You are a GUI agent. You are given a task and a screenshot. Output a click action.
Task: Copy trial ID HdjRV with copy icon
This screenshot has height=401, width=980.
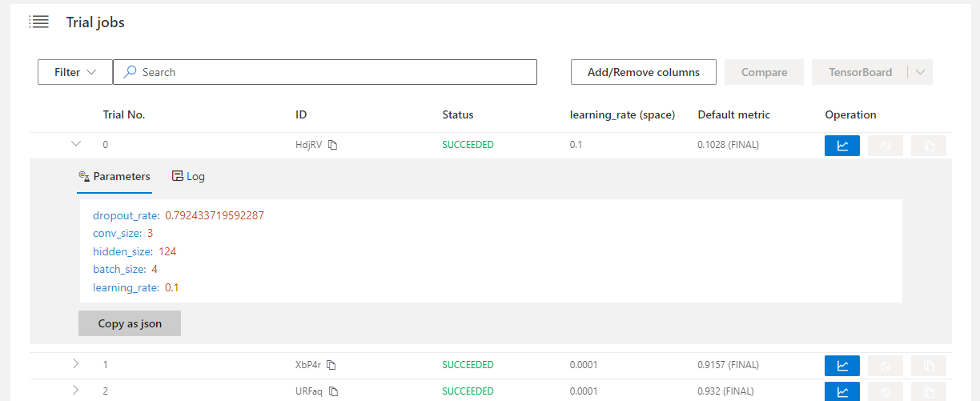pos(333,146)
